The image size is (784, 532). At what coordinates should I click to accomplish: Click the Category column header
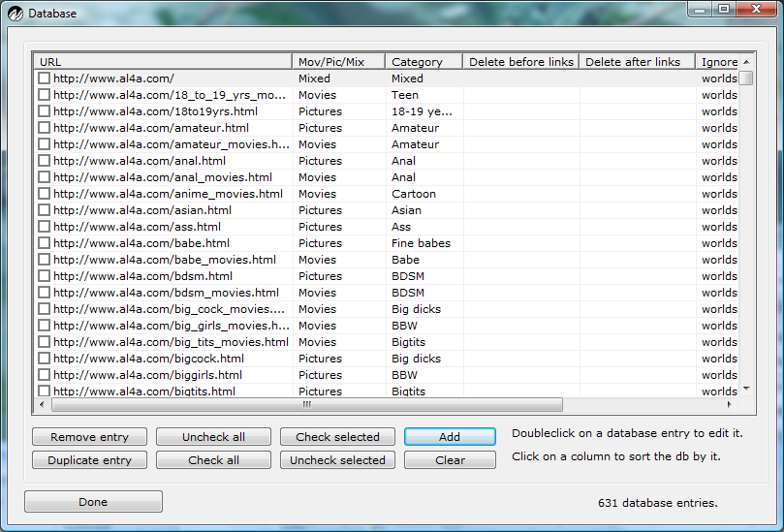(423, 62)
